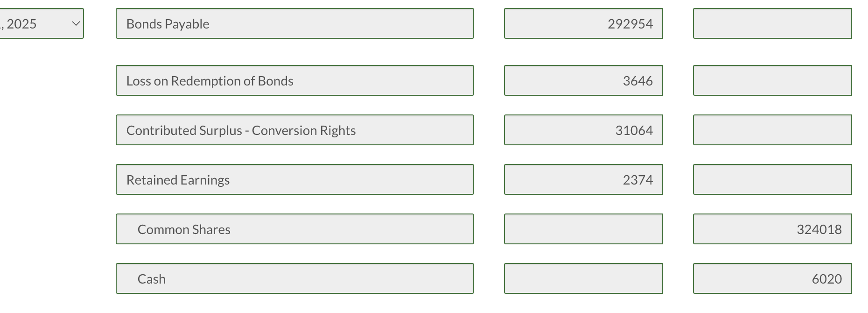Select the 3646 debit amount field

[583, 80]
